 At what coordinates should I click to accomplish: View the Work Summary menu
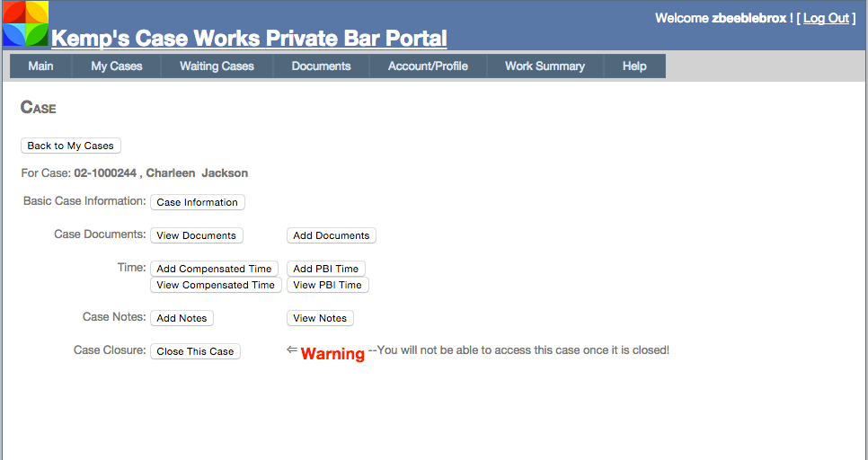[x=545, y=66]
